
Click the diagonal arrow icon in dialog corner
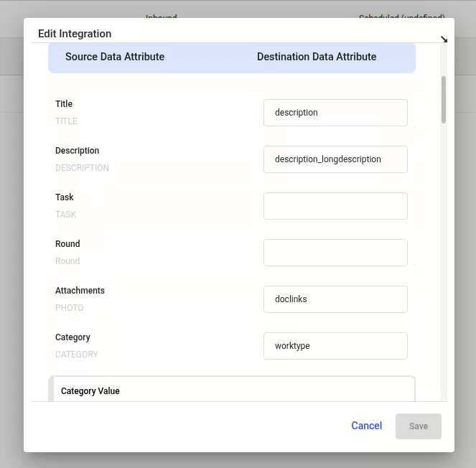click(x=444, y=39)
